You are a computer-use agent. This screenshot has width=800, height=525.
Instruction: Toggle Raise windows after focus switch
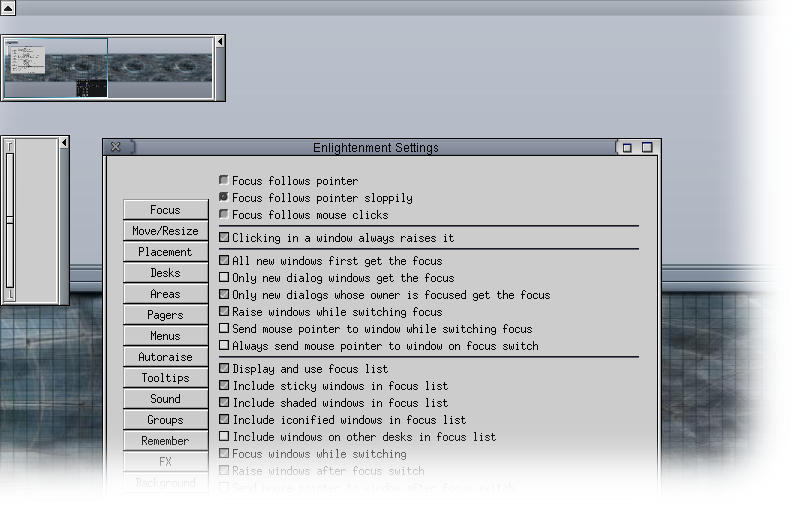[x=223, y=470]
